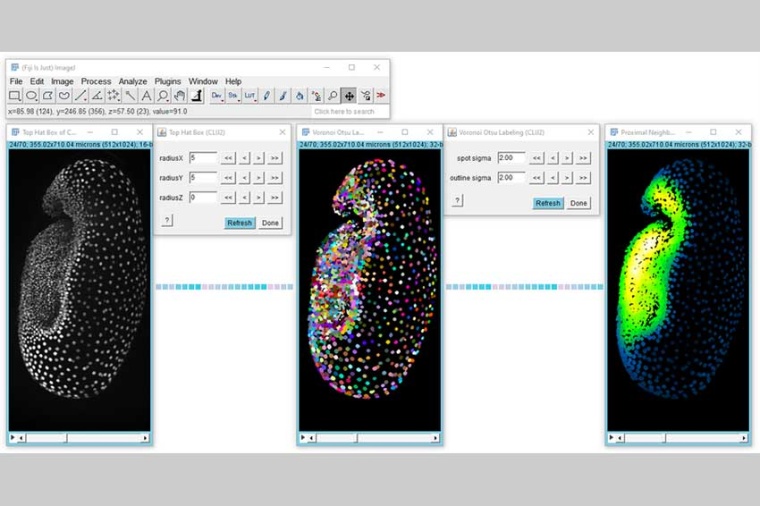Image resolution: width=760 pixels, height=506 pixels.
Task: Open the Plugins menu
Action: tap(168, 81)
